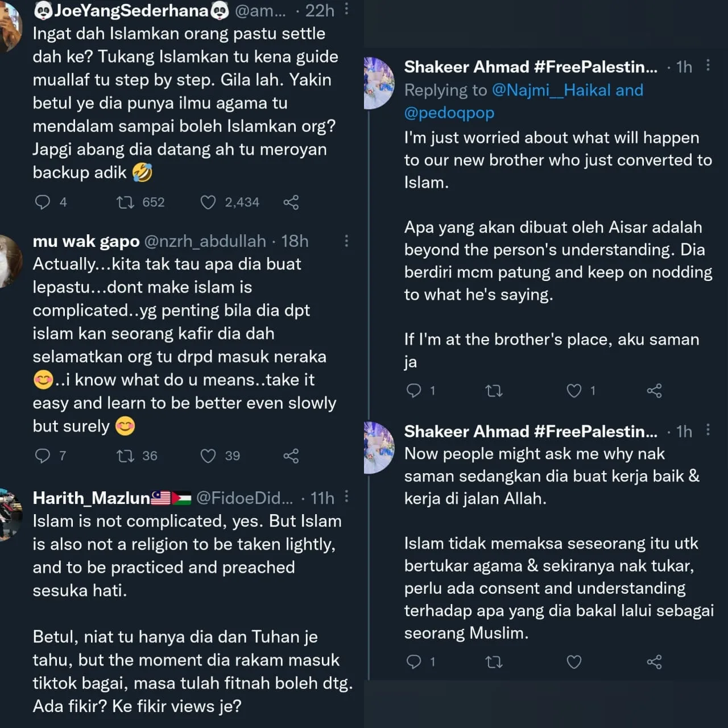Open Shakeer Ahmad's avatar on the first reply

pos(379,83)
